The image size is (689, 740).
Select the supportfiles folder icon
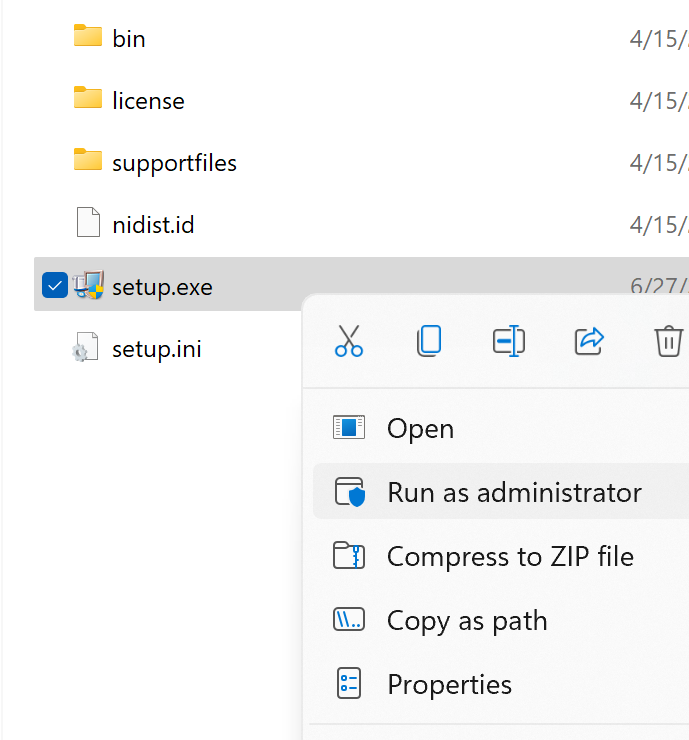pyautogui.click(x=88, y=160)
